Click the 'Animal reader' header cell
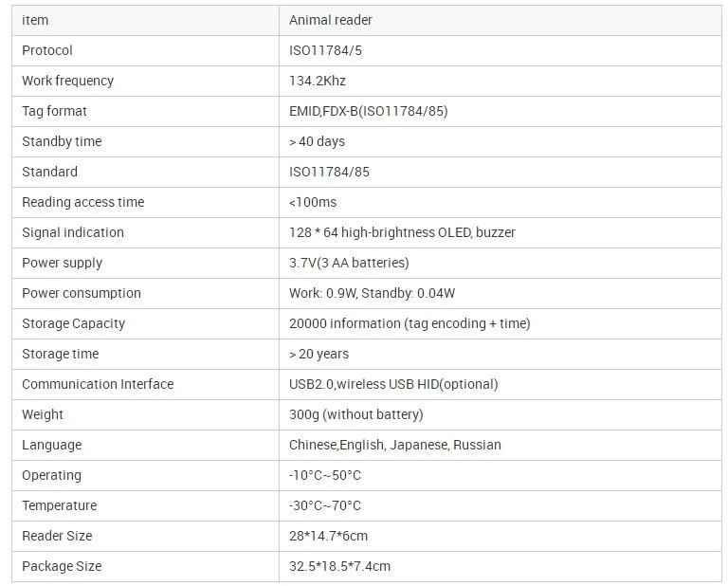This screenshot has width=728, height=586. [x=329, y=20]
